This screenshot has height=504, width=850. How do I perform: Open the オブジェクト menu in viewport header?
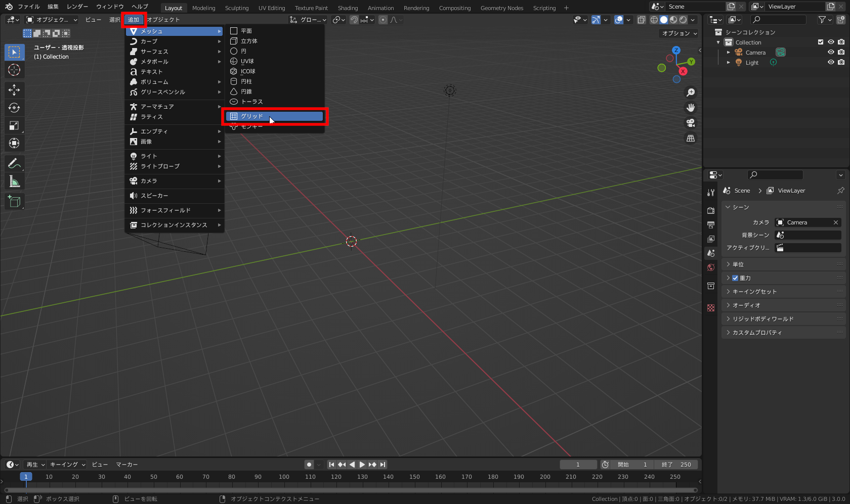[163, 20]
